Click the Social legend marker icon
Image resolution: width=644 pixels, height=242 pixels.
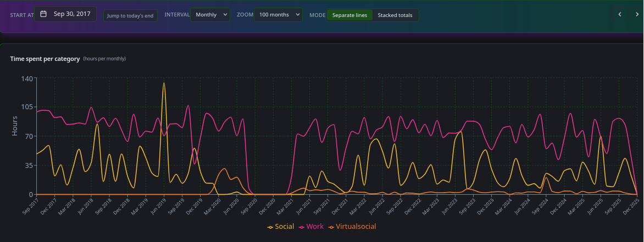point(270,227)
